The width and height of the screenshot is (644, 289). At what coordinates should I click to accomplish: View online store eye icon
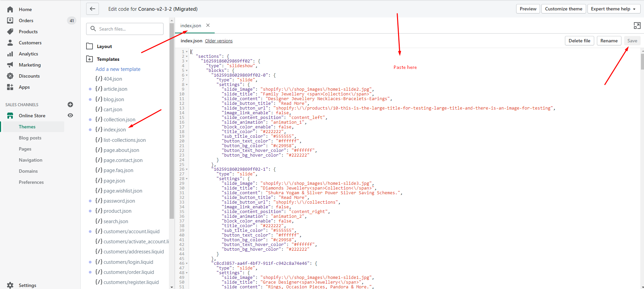click(x=70, y=115)
